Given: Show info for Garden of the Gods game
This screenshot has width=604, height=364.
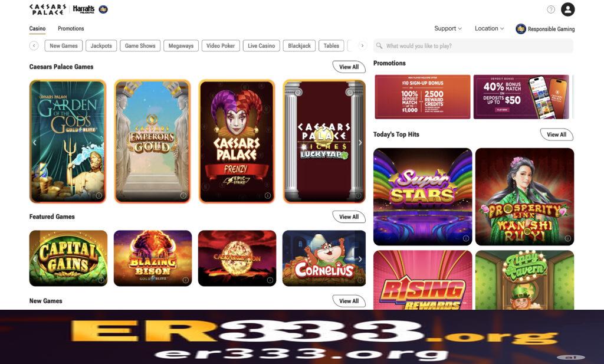Looking at the screenshot, I should pyautogui.click(x=99, y=196).
